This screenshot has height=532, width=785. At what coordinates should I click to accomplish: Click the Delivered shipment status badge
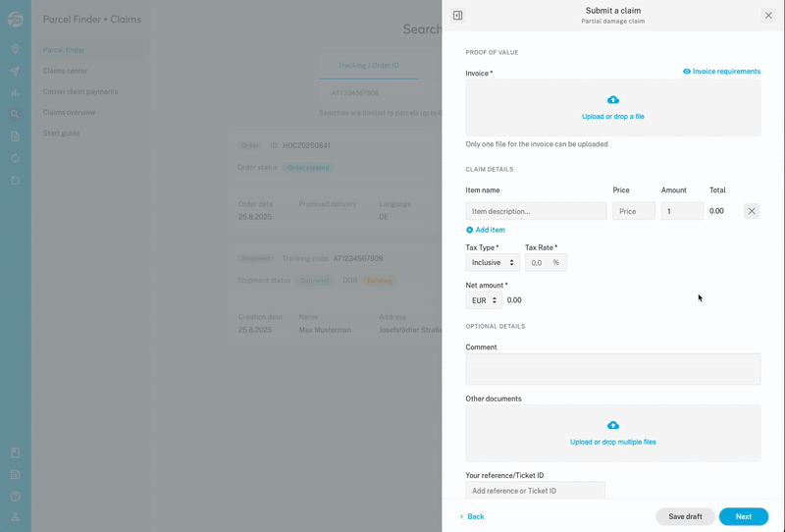click(x=315, y=281)
